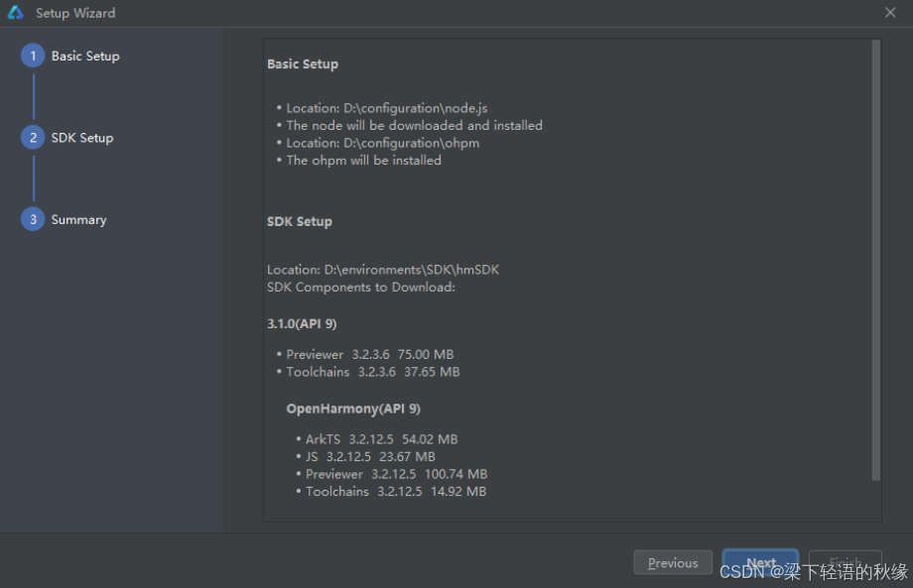Click the summary panel vertical scrollbar
Viewport: 913px width, 588px height.
875,261
